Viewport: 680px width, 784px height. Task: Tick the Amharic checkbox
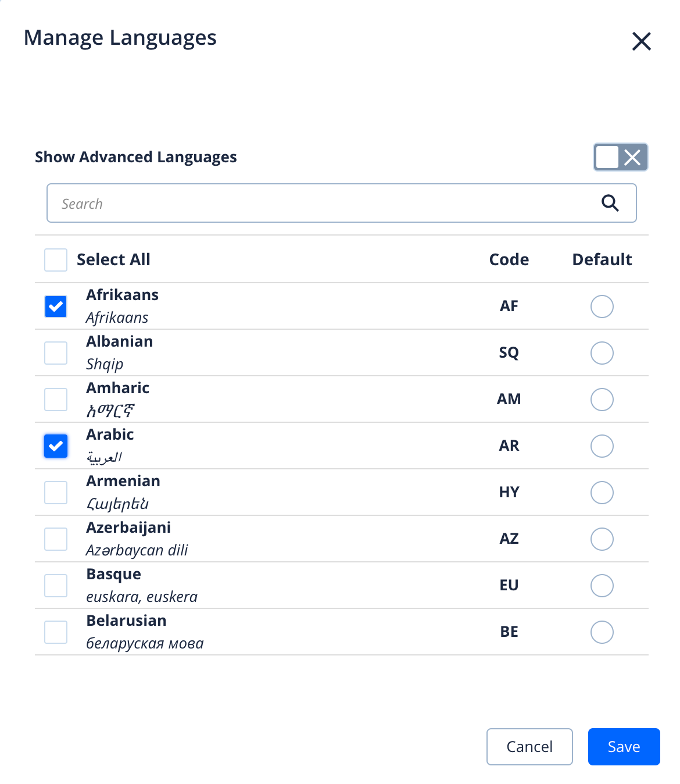point(56,400)
